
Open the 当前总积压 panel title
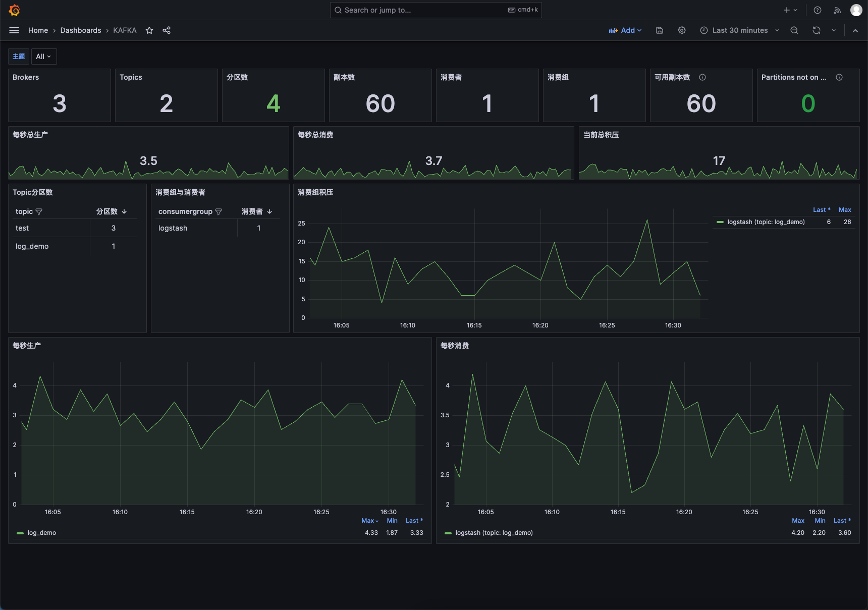pos(601,135)
